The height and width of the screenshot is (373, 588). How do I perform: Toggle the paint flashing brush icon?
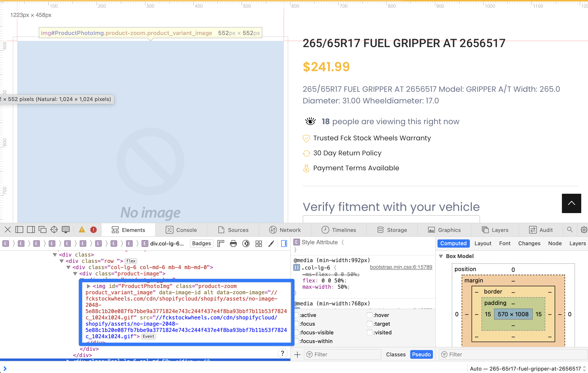[x=271, y=243]
